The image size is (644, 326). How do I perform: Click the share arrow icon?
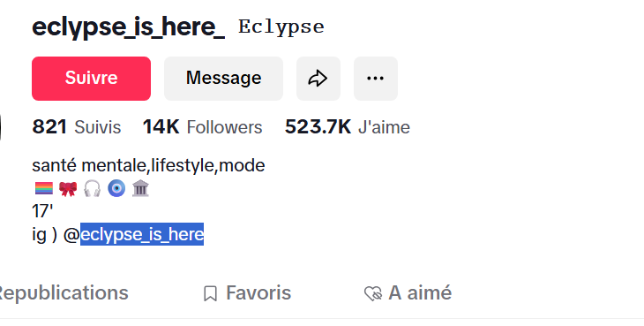pos(318,79)
